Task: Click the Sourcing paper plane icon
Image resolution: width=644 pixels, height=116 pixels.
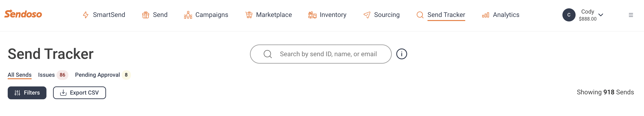Action: 367,15
